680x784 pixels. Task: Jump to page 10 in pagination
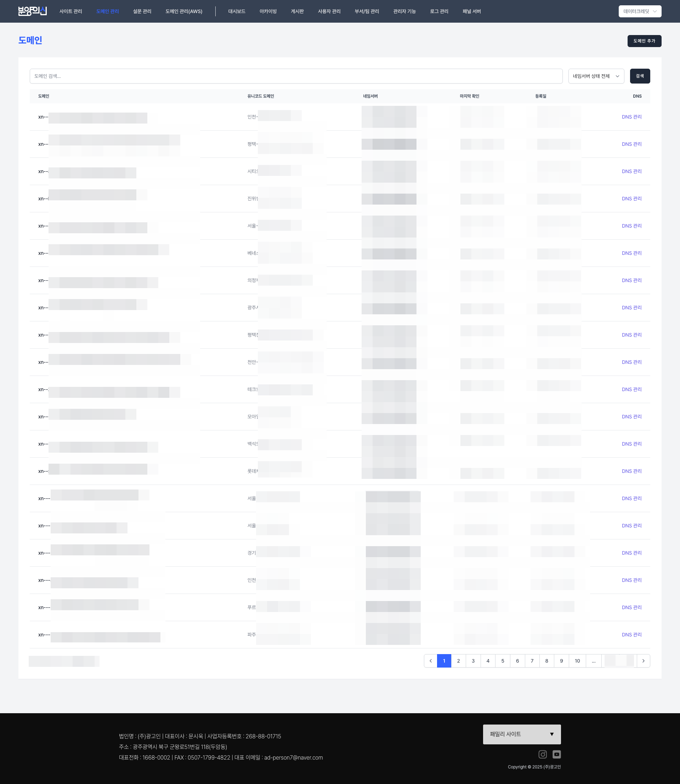577,661
